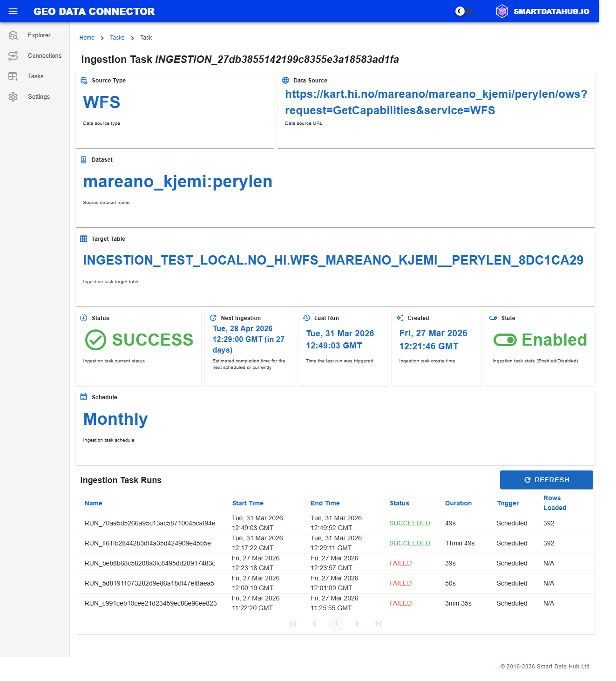Select run RUN_c991ceb10cee21d23459ec86e96ee823
The height and width of the screenshot is (681, 616).
click(x=150, y=603)
